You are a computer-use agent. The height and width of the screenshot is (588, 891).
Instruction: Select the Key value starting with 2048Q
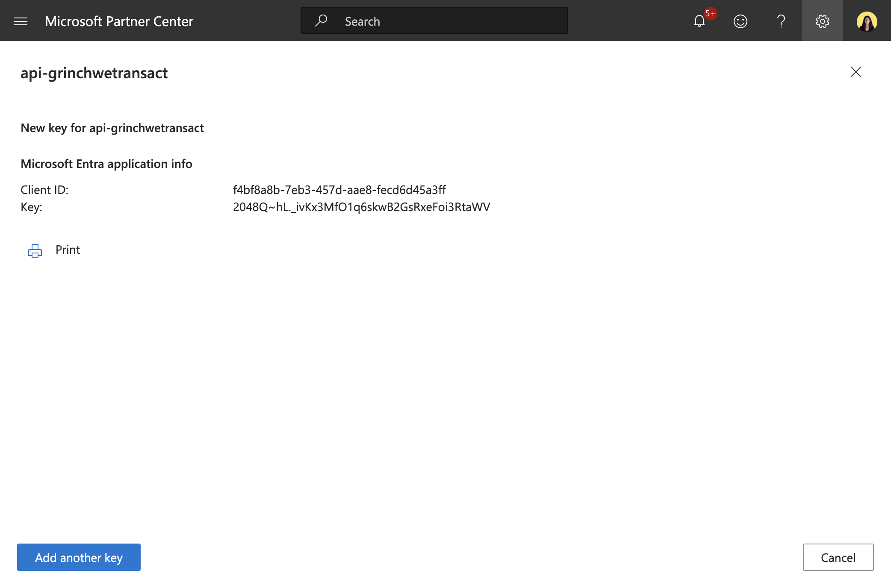(361, 207)
